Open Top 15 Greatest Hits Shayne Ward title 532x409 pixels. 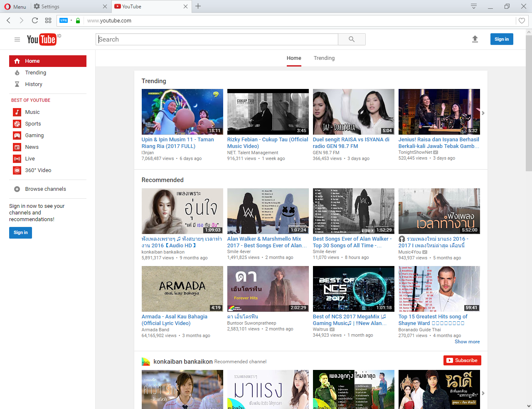point(433,320)
